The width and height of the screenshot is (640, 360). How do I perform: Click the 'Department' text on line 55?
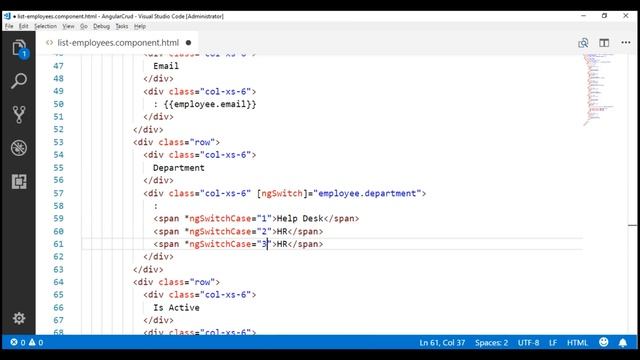(x=179, y=168)
